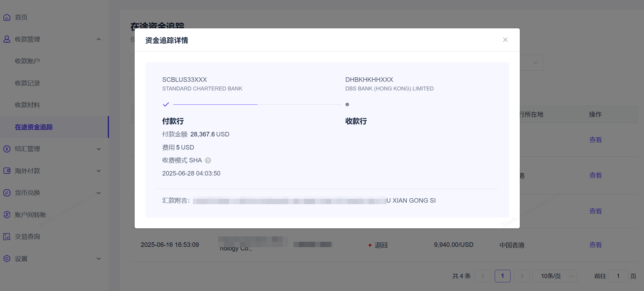644x291 pixels.
Task: Click the 付款行 checkmark step icon
Action: point(166,104)
